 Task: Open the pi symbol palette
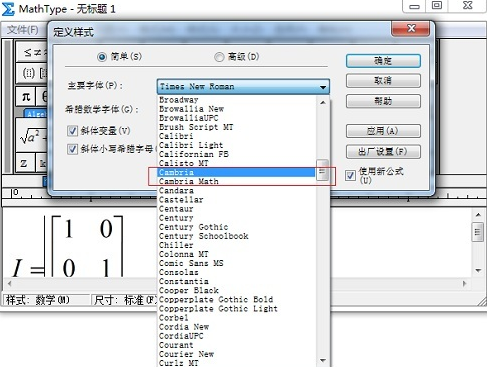(26, 97)
